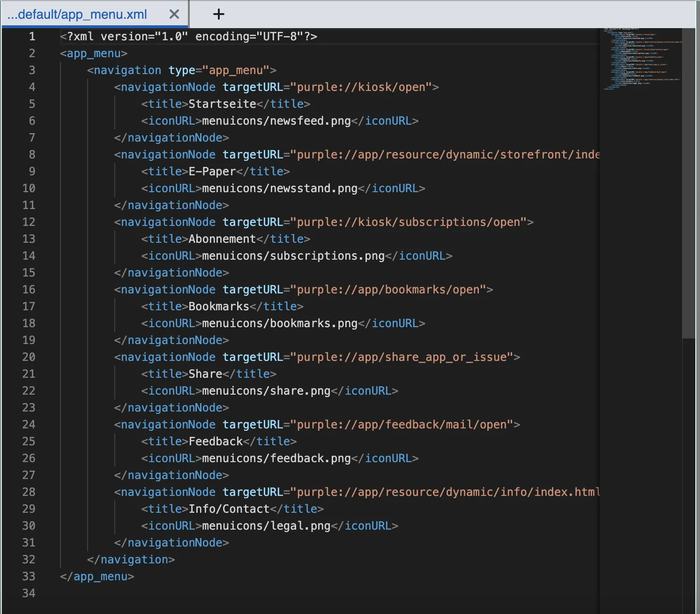Viewport: 700px width, 614px height.
Task: Click menuicons/newsstand.png text
Action: pyautogui.click(x=280, y=188)
